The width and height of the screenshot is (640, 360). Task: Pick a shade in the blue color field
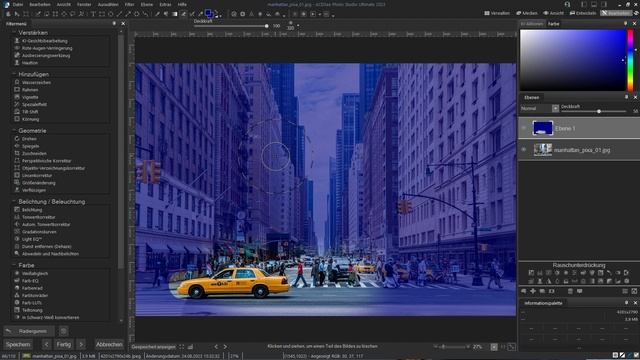573,60
